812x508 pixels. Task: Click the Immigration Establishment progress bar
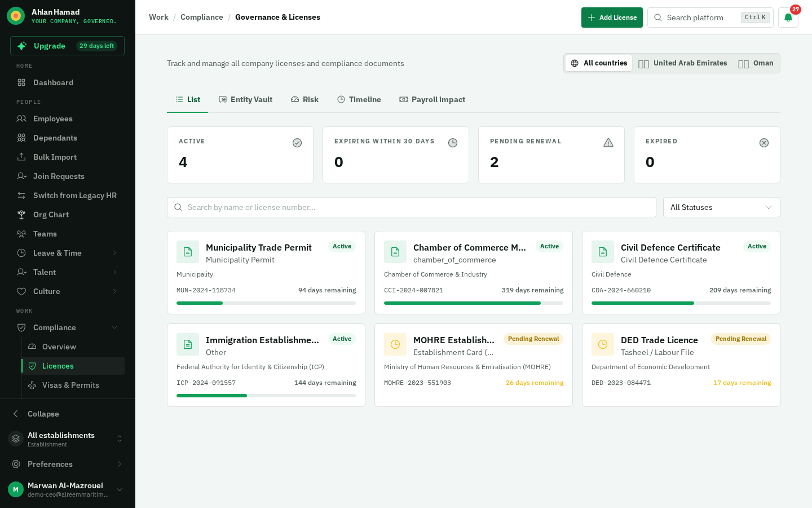pyautogui.click(x=266, y=396)
